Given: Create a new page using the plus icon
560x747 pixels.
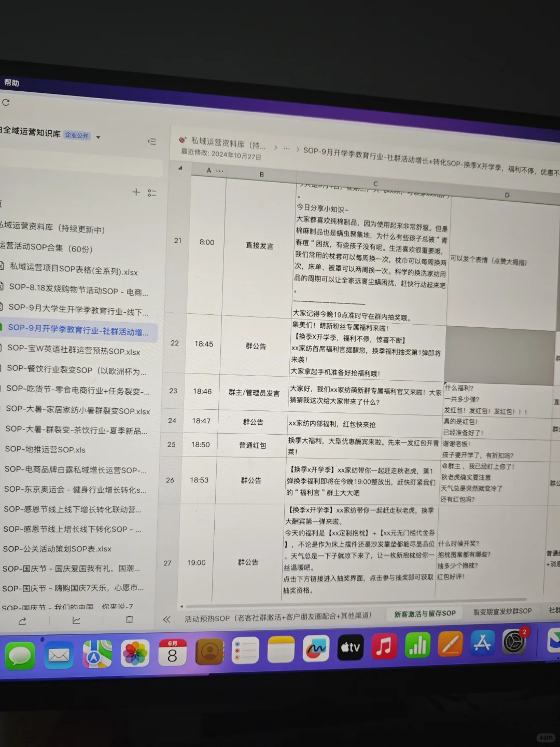Looking at the screenshot, I should 136,192.
